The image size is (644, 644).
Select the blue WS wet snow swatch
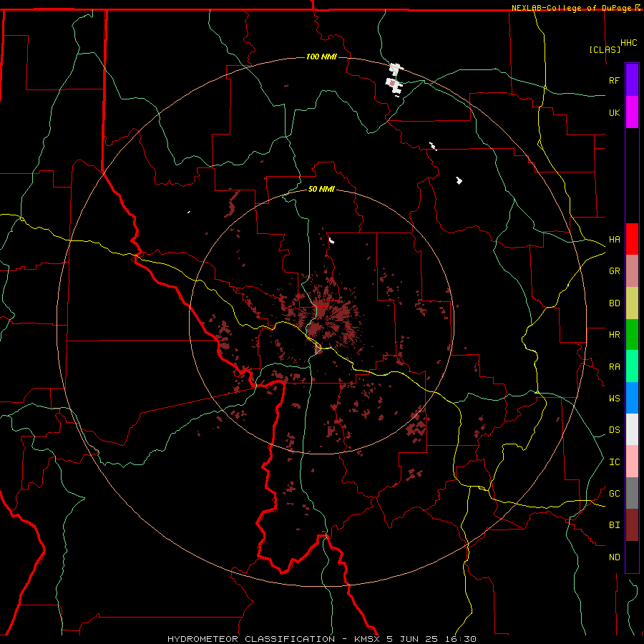[x=632, y=398]
